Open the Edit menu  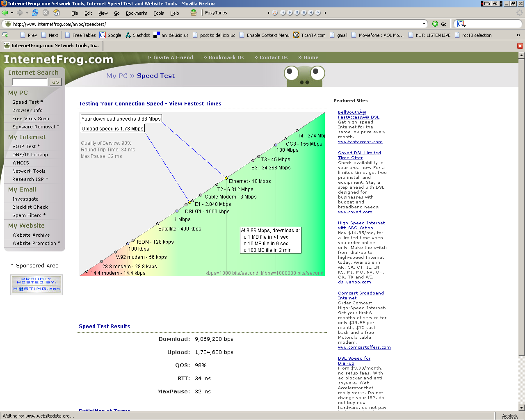click(x=88, y=13)
